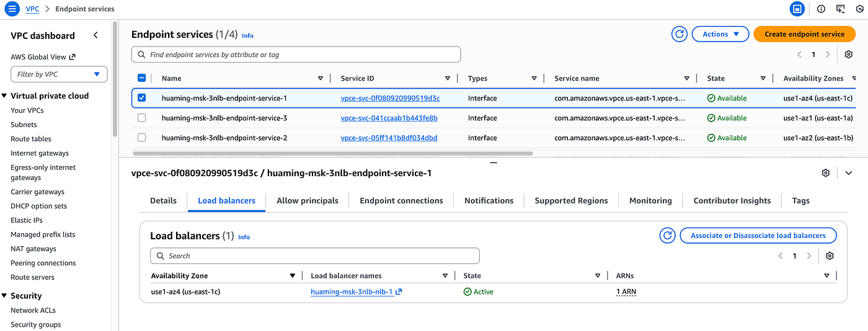Open the Contributor Insights tab

click(732, 201)
